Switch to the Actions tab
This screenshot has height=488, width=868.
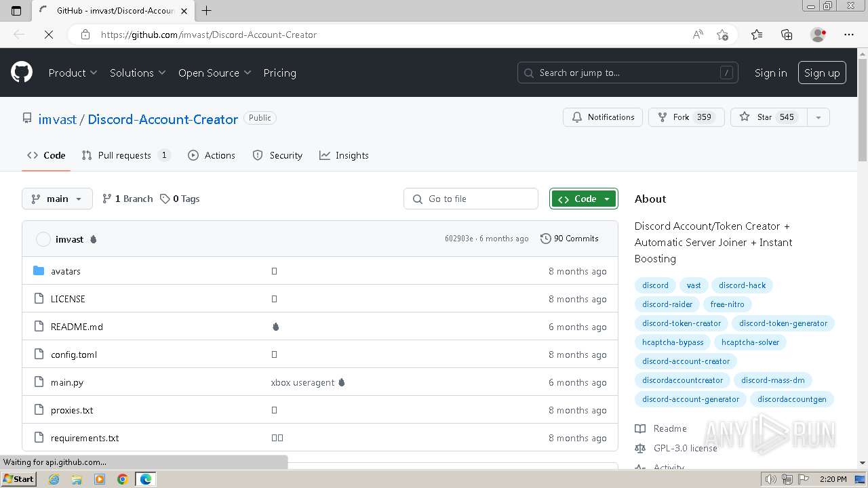pos(212,155)
